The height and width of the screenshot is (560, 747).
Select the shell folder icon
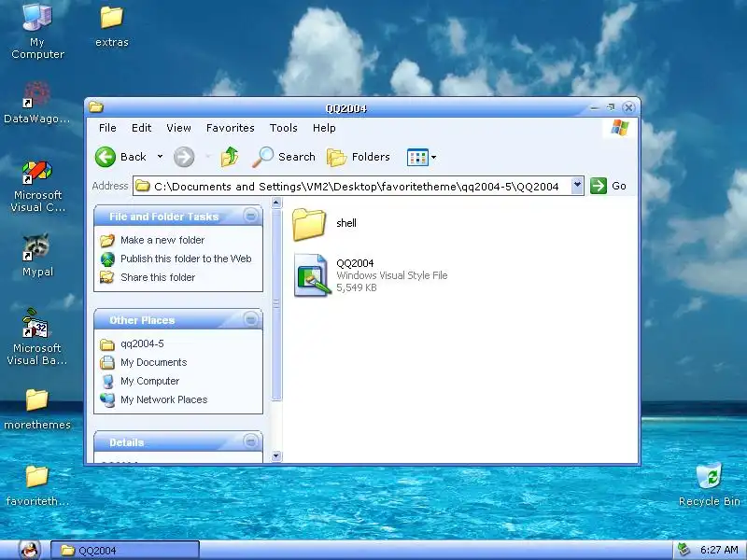(309, 224)
